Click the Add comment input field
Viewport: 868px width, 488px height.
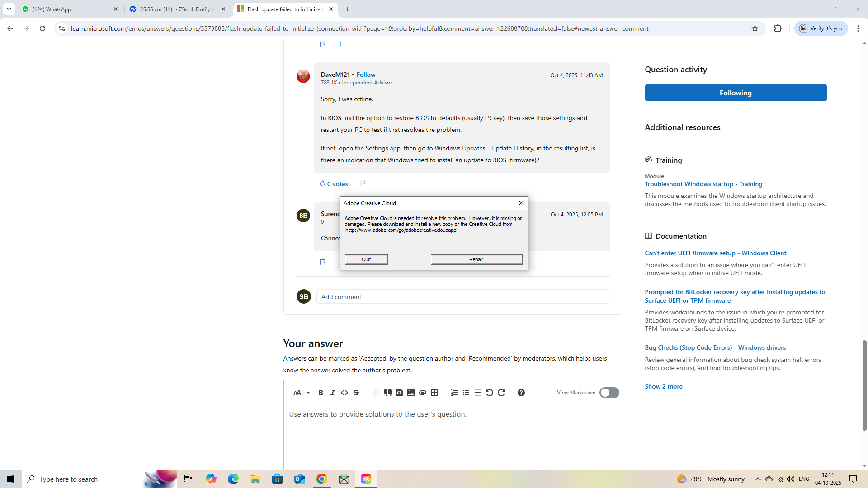click(462, 297)
